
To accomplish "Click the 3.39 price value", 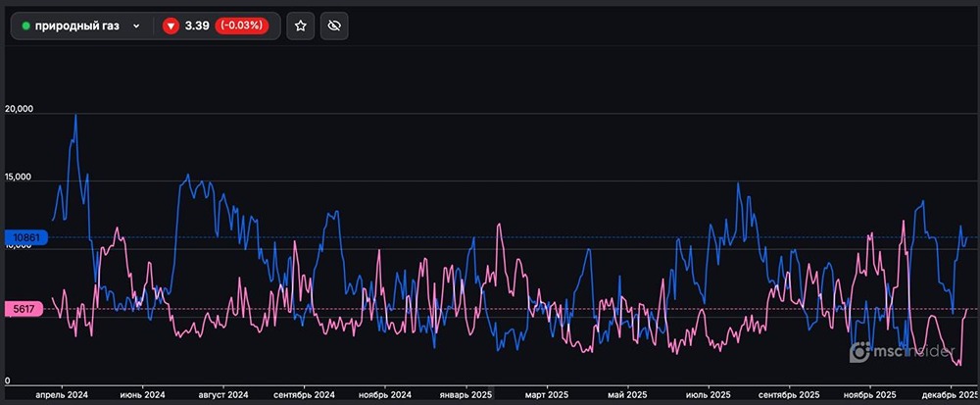I will click(x=196, y=26).
